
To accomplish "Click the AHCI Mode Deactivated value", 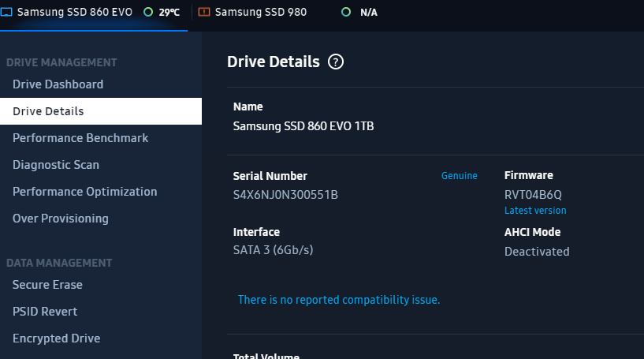I will (537, 251).
